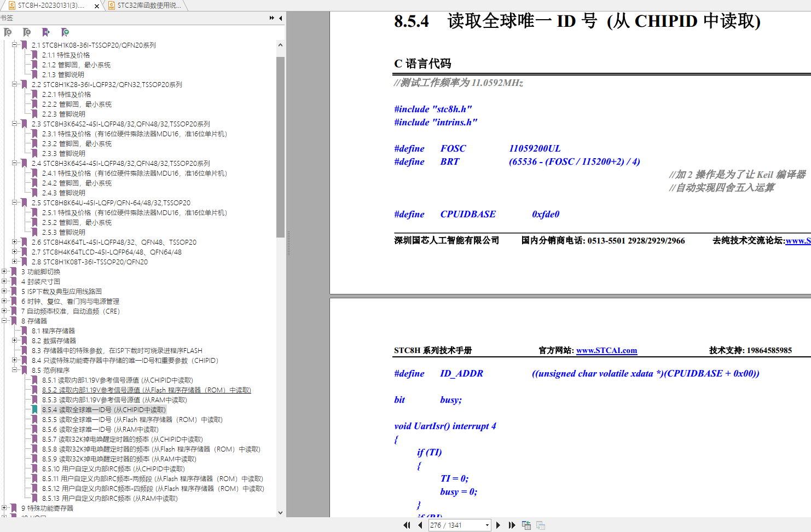
Task: Click the delete bookmark icon
Action: pyautogui.click(x=8, y=32)
